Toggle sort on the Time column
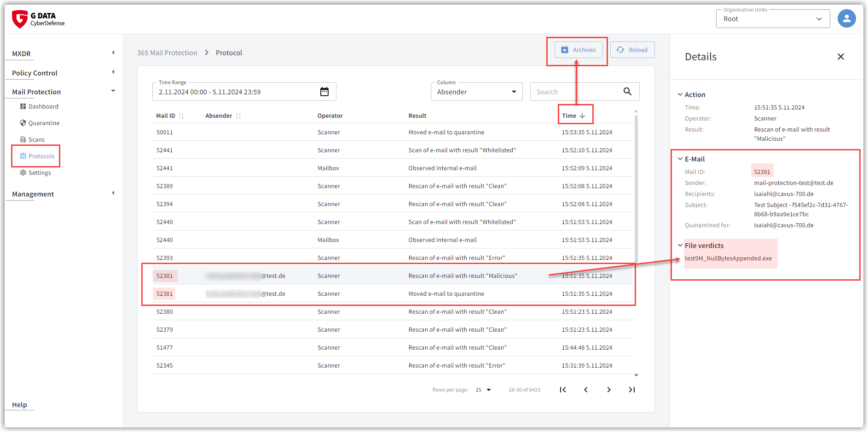The image size is (868, 432). [x=573, y=115]
